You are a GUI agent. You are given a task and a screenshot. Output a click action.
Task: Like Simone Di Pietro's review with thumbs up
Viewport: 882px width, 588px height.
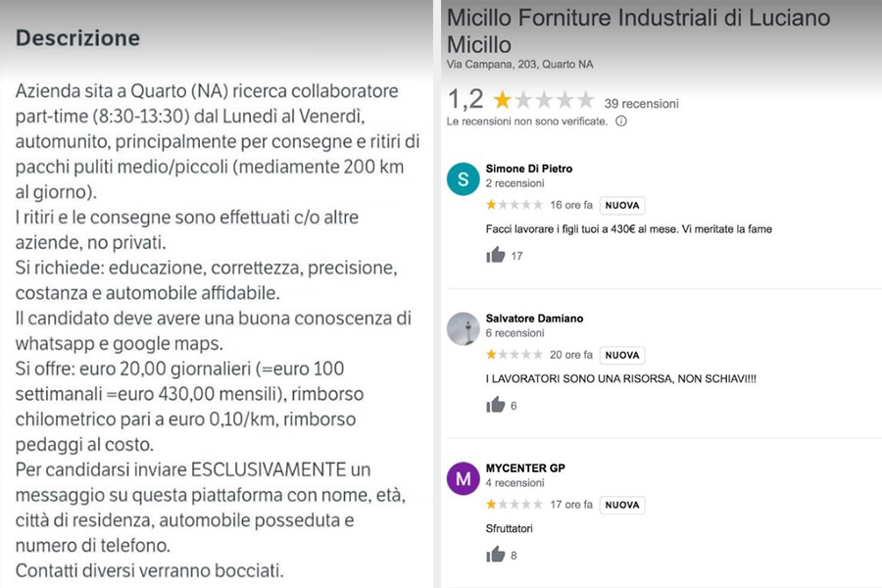coord(497,256)
